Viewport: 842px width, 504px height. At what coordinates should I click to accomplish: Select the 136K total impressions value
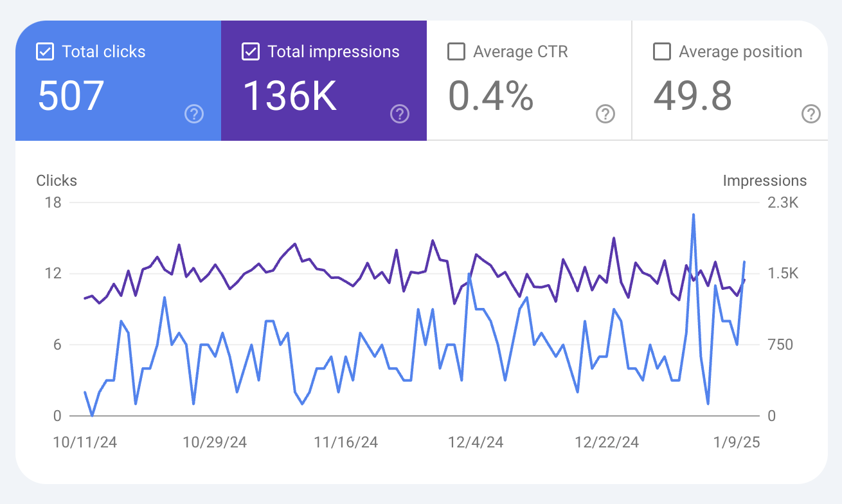289,96
